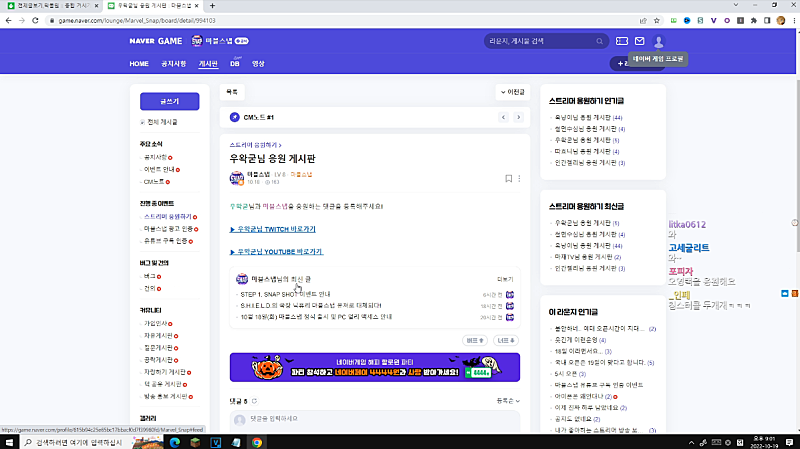The height and width of the screenshot is (449, 800).
Task: Click the coupon ticket icon in header
Action: 621,41
